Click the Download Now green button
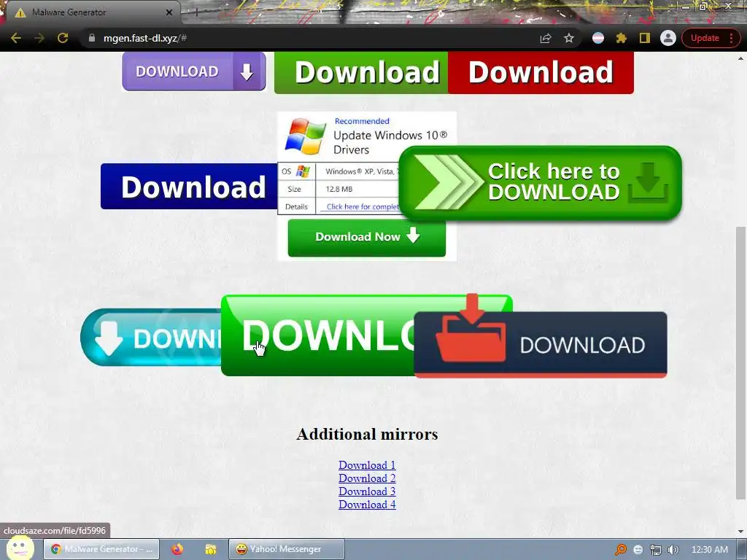Image resolution: width=747 pixels, height=560 pixels. tap(366, 238)
